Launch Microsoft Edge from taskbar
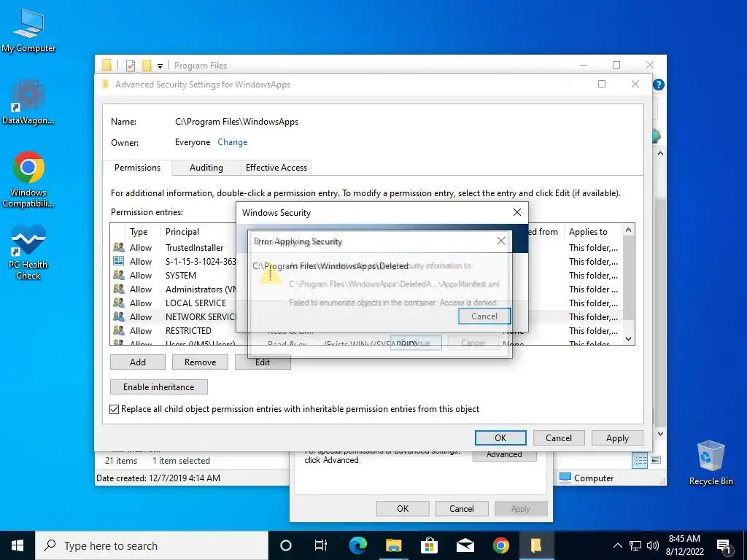This screenshot has width=747, height=560. click(357, 545)
